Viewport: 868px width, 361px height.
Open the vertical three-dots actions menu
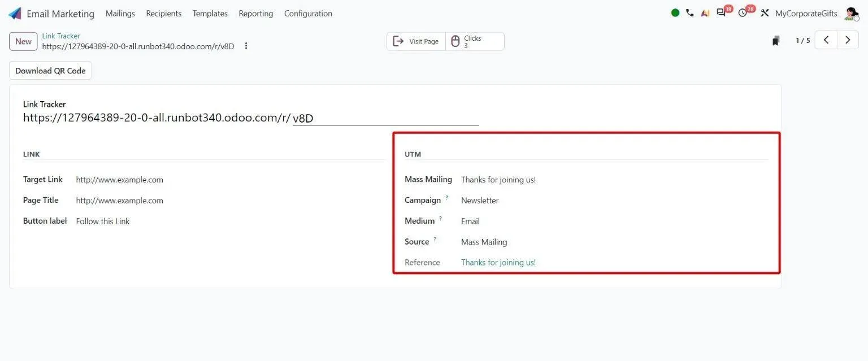[x=246, y=46]
